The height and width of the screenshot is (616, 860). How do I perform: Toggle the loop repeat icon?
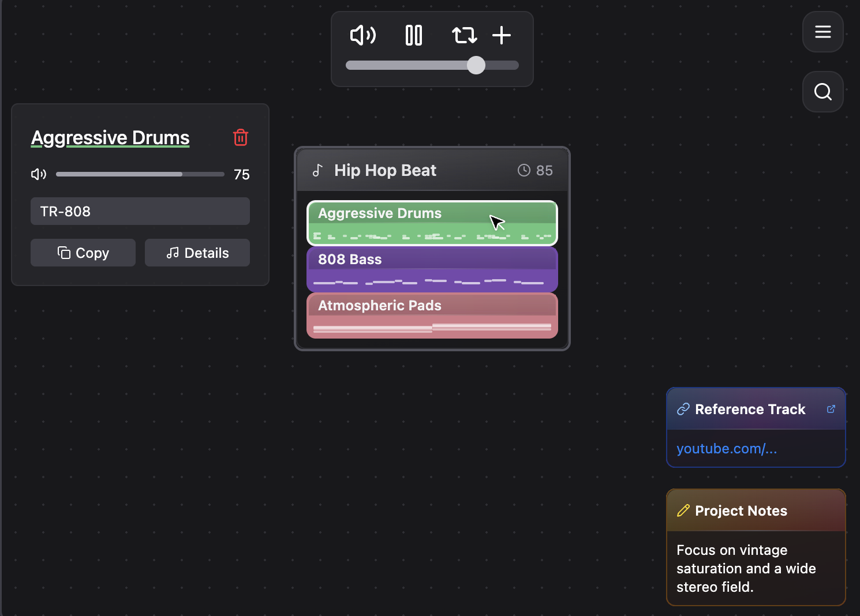click(464, 35)
